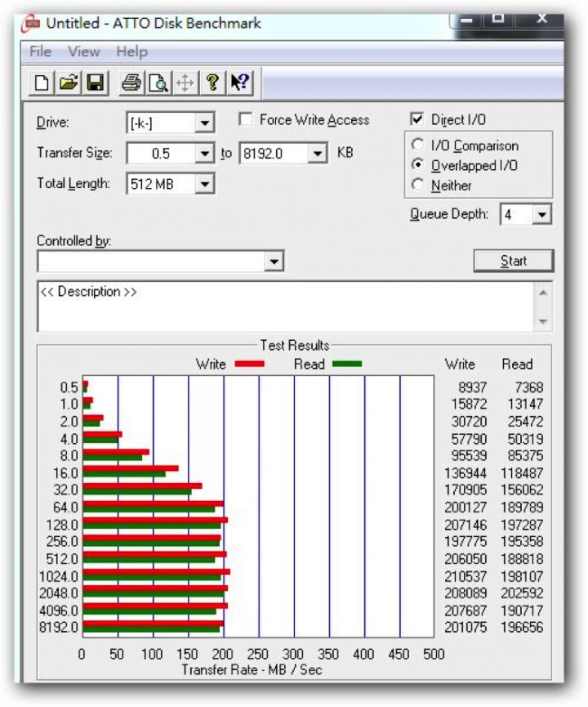This screenshot has height=707, width=588.
Task: Click the read value 7368
Action: 529,387
